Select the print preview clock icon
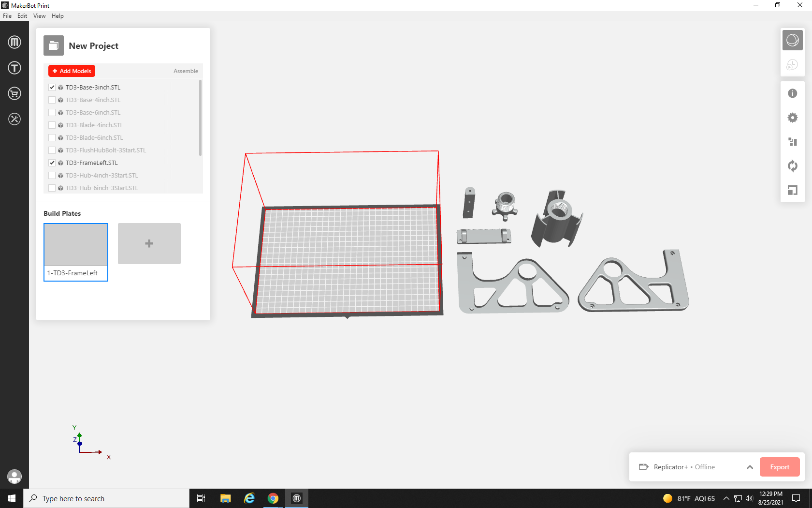This screenshot has height=508, width=812. 793,64
